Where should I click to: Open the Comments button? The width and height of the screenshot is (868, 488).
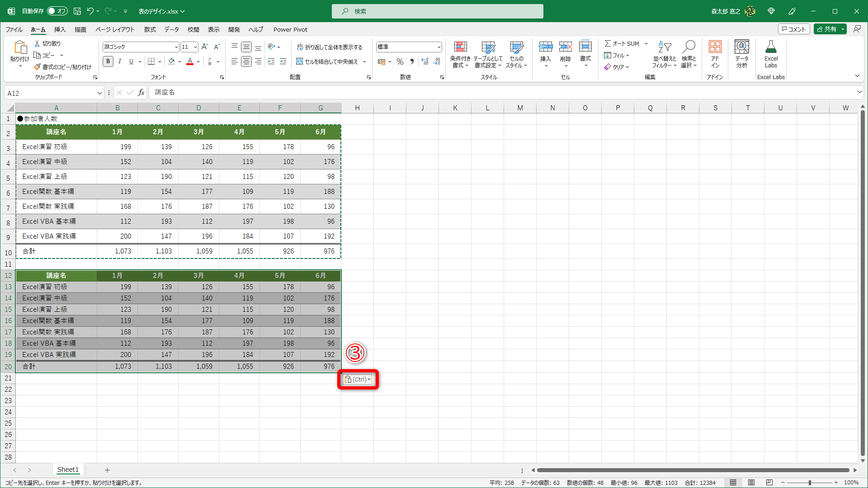(793, 29)
